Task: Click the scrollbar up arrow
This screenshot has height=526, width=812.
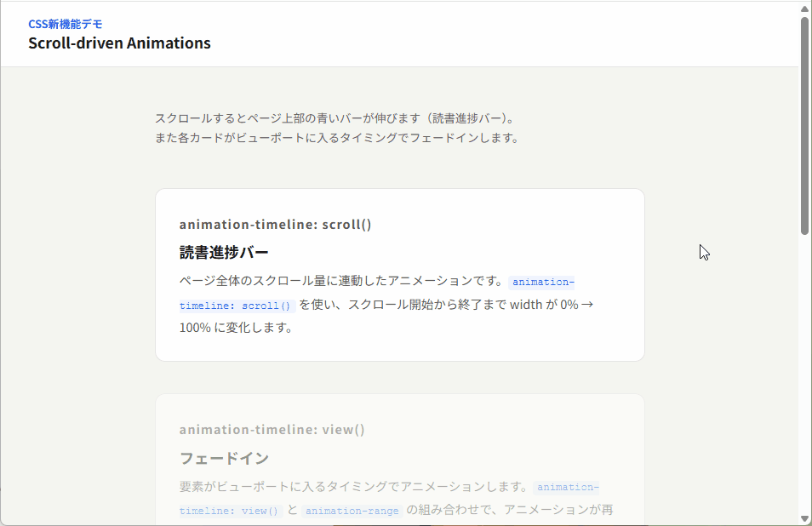Action: [x=804, y=9]
